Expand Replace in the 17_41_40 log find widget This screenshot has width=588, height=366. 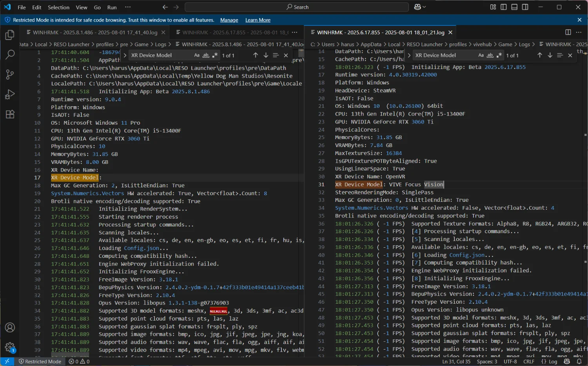(x=125, y=55)
